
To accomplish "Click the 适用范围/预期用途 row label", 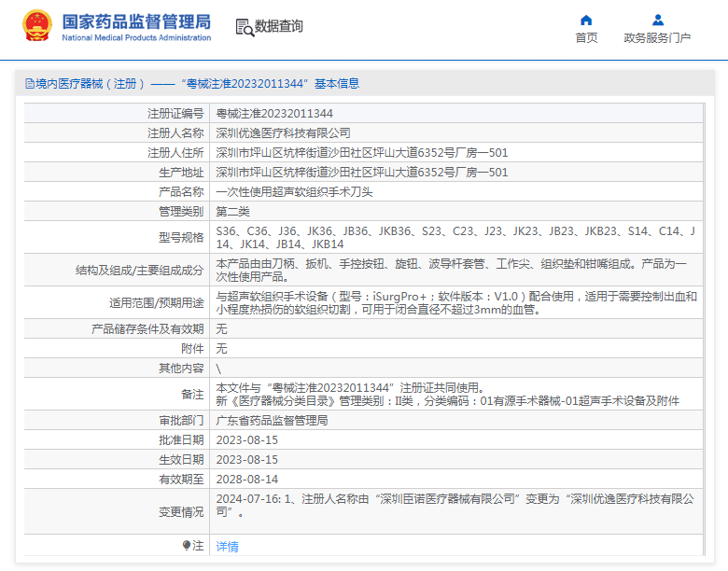I will pyautogui.click(x=157, y=302).
